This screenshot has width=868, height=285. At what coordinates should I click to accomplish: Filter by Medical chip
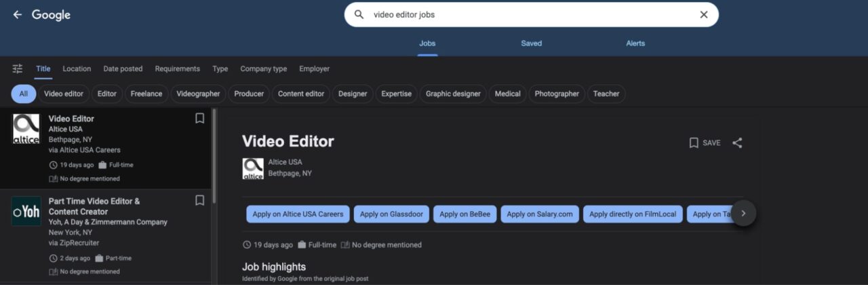pos(507,94)
